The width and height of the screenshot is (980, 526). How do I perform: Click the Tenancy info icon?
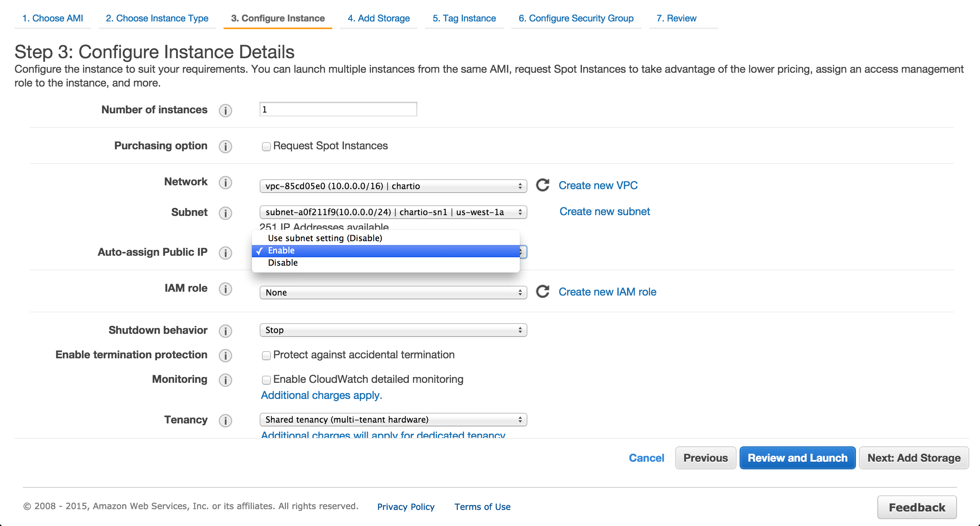click(x=225, y=420)
